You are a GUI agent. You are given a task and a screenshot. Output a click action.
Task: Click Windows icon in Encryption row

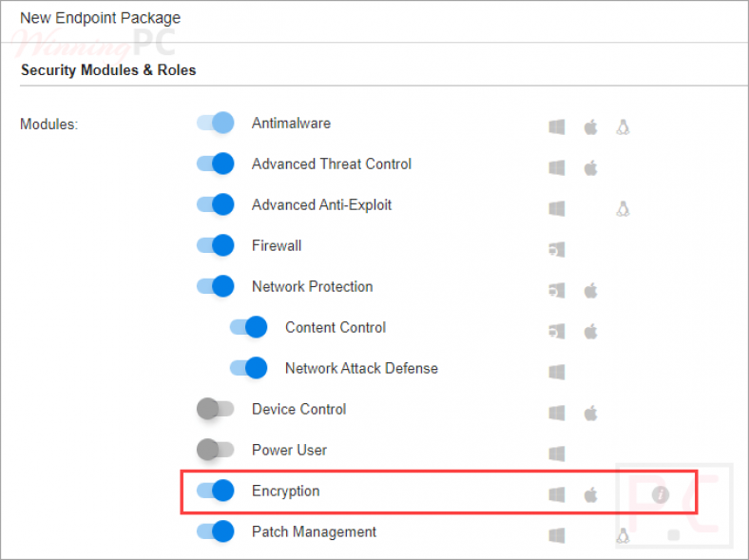[x=557, y=494]
